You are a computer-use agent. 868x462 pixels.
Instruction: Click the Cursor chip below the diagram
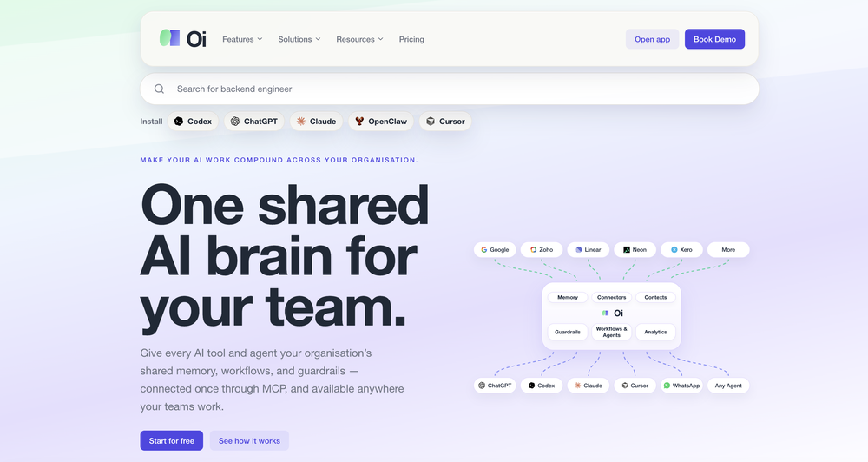tap(635, 386)
